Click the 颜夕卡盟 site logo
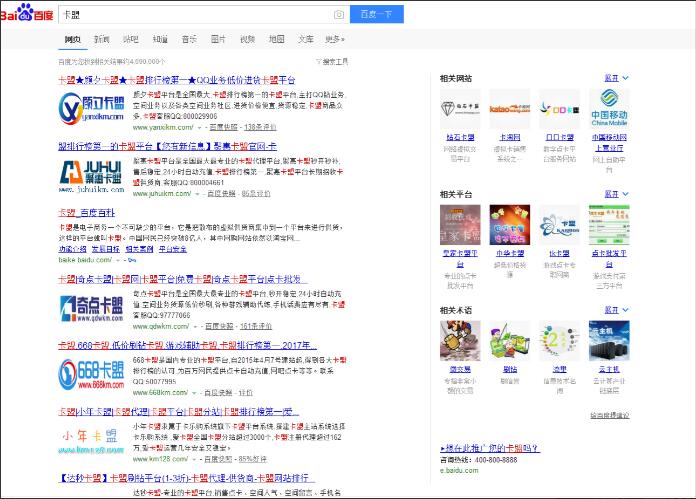This screenshot has height=499, width=696. pyautogui.click(x=91, y=108)
